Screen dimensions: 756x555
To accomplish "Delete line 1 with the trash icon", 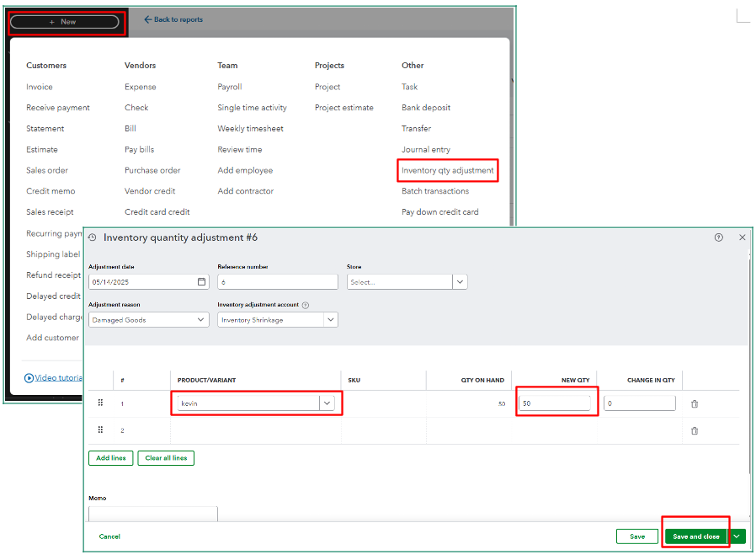I will point(695,403).
